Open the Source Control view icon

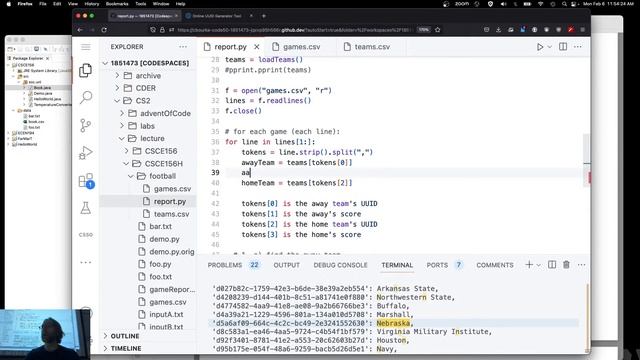[x=86, y=125]
